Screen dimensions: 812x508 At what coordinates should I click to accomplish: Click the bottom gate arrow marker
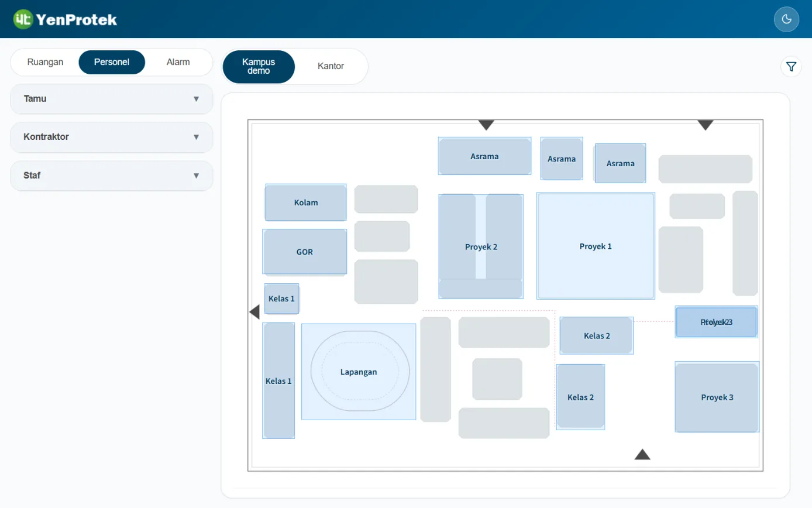[642, 454]
